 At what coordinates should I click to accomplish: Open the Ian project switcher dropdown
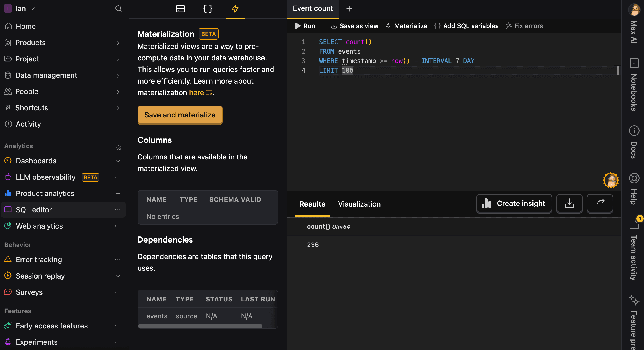click(x=20, y=8)
